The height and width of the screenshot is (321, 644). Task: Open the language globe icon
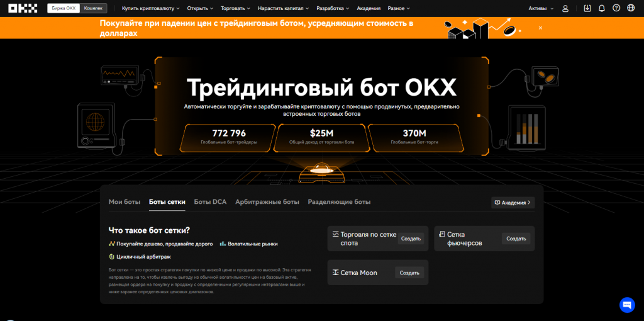pos(631,8)
